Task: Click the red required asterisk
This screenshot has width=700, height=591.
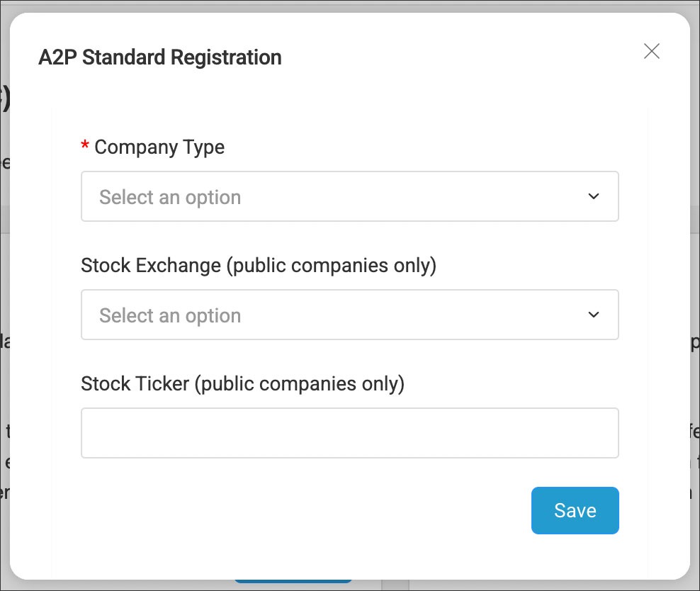Action: click(x=85, y=146)
